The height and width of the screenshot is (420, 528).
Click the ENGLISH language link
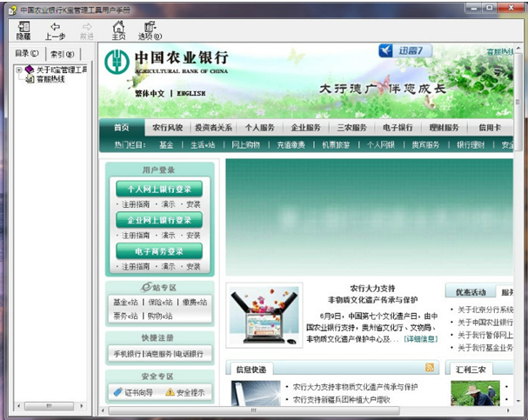point(191,93)
